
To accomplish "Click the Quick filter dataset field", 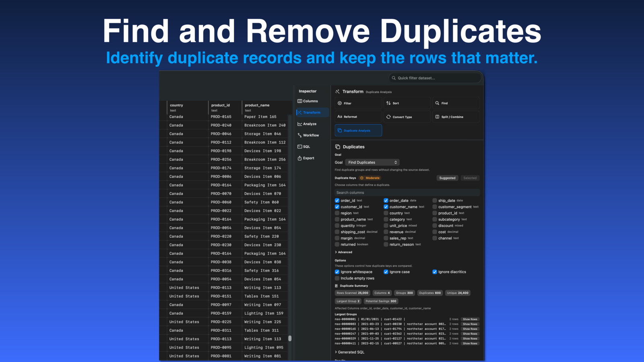I will 435,78.
